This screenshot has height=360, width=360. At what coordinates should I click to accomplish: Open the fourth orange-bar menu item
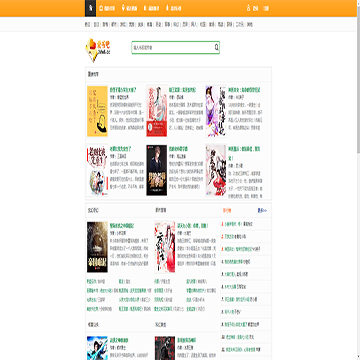[x=173, y=8]
